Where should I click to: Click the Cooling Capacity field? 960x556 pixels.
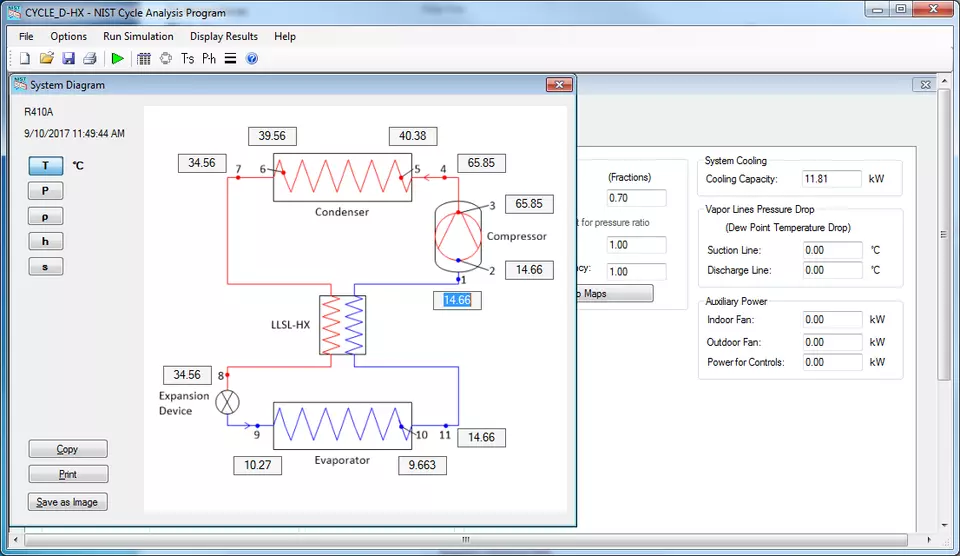click(x=831, y=179)
